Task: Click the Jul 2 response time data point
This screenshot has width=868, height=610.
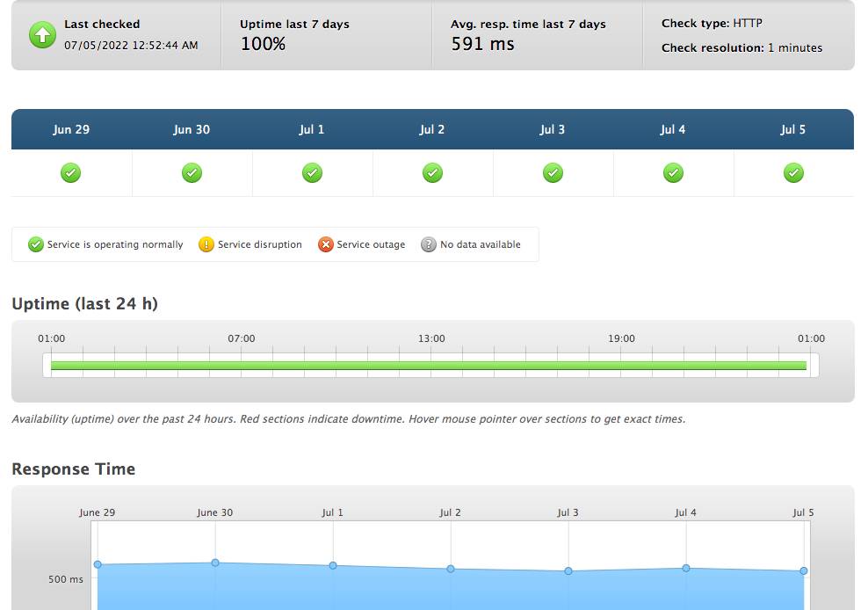Action: [x=451, y=569]
